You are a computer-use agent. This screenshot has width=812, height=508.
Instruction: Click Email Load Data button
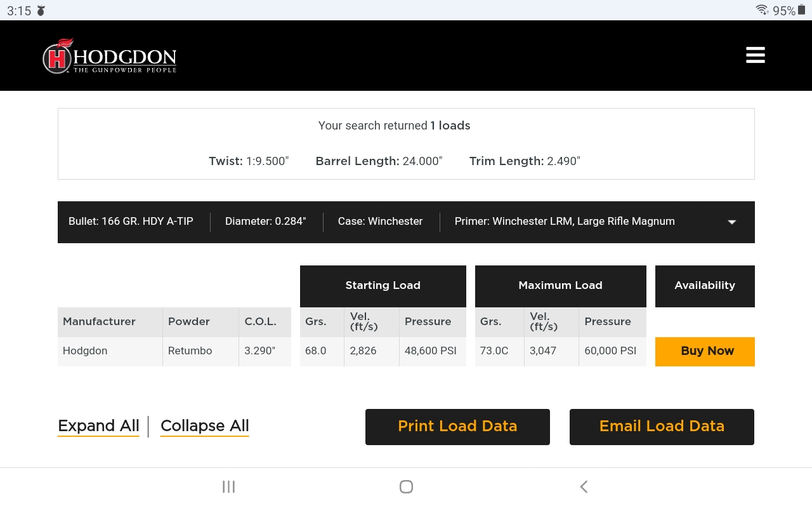[x=662, y=427]
